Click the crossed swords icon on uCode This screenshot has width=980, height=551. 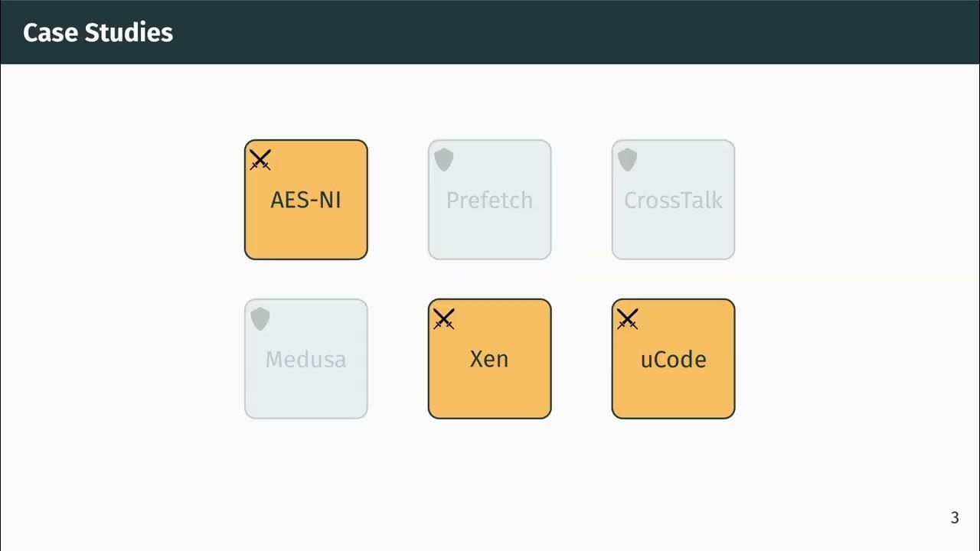pos(628,319)
